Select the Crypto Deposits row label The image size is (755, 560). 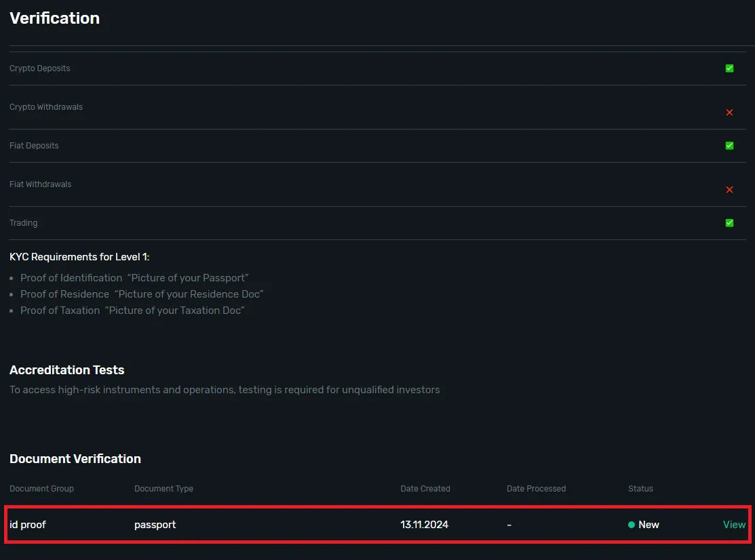pyautogui.click(x=39, y=68)
